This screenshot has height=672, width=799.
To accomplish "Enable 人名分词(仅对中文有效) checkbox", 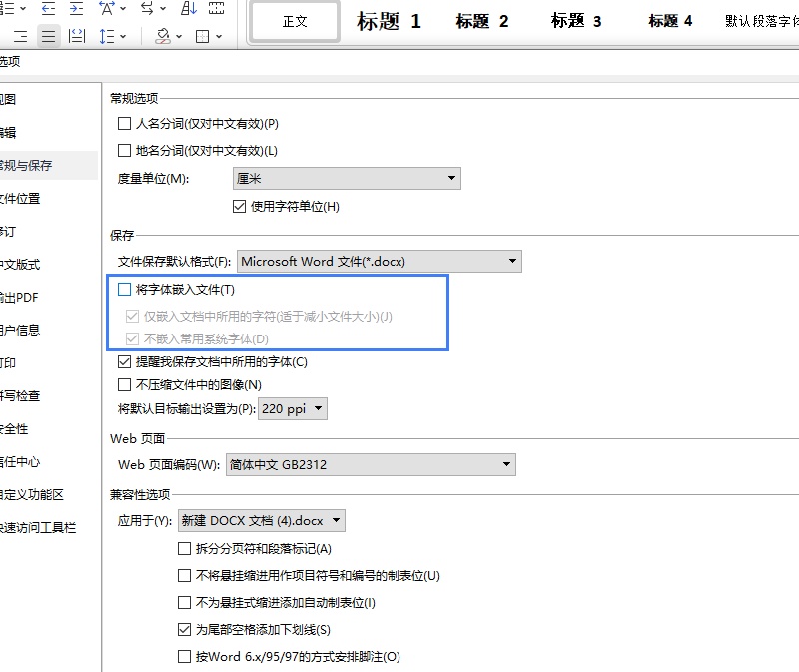I will point(124,123).
